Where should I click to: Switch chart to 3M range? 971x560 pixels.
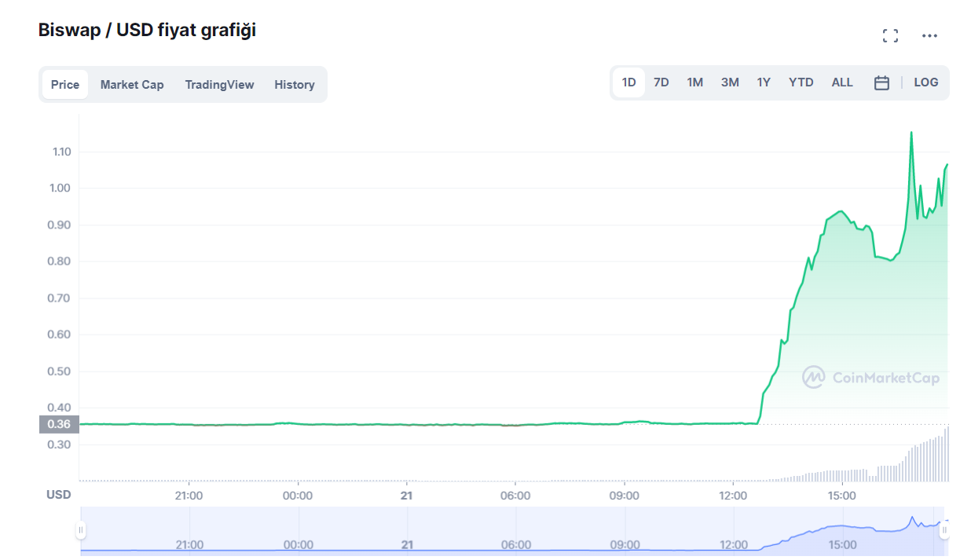pos(730,82)
